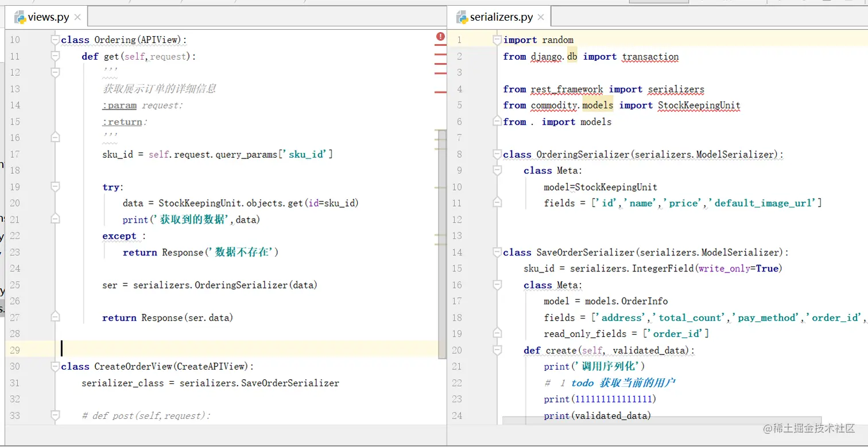Click 'serializer_class' on views.py line 31
868x447 pixels.
(x=122, y=383)
